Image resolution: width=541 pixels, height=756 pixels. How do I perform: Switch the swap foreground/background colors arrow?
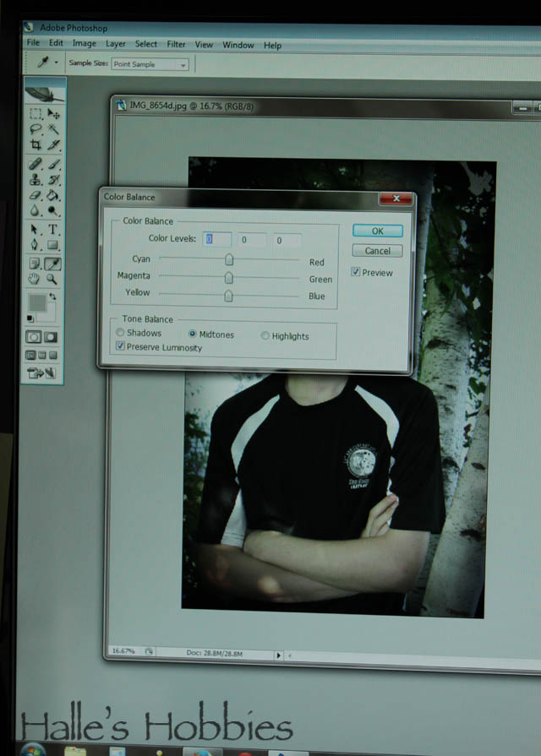click(53, 296)
